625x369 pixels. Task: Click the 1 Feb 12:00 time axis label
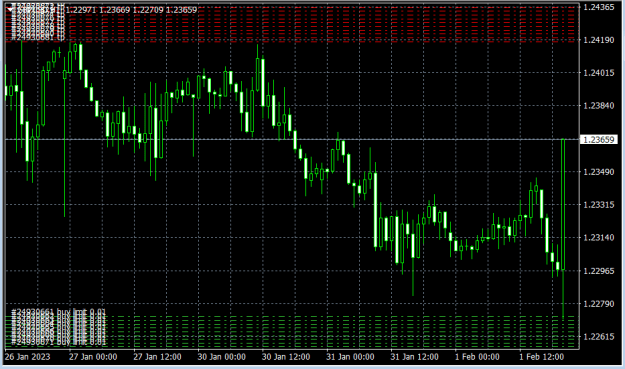click(x=541, y=357)
